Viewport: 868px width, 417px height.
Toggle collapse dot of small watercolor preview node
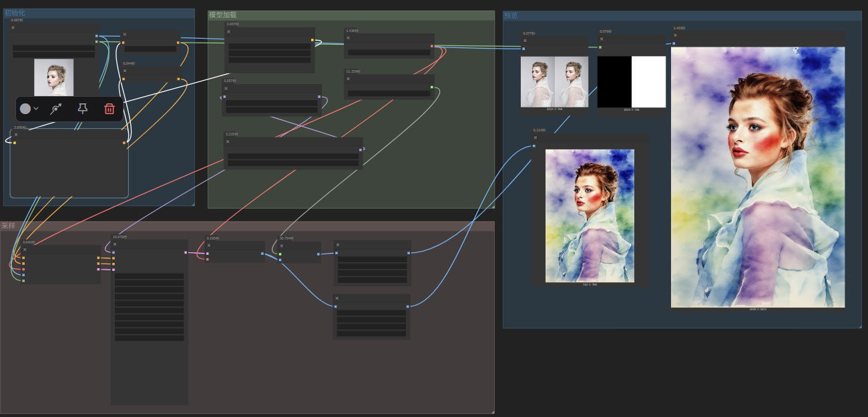[x=535, y=137]
